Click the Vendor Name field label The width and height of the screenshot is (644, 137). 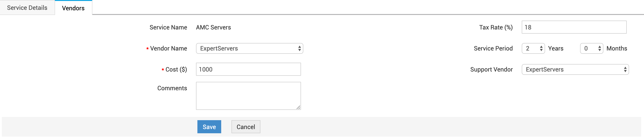tap(168, 48)
